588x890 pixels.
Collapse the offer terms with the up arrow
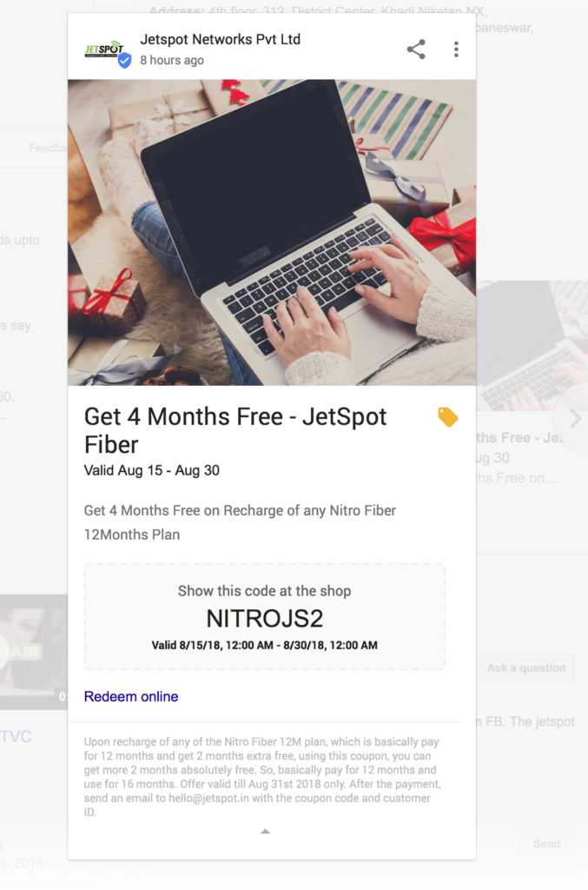pos(265,832)
